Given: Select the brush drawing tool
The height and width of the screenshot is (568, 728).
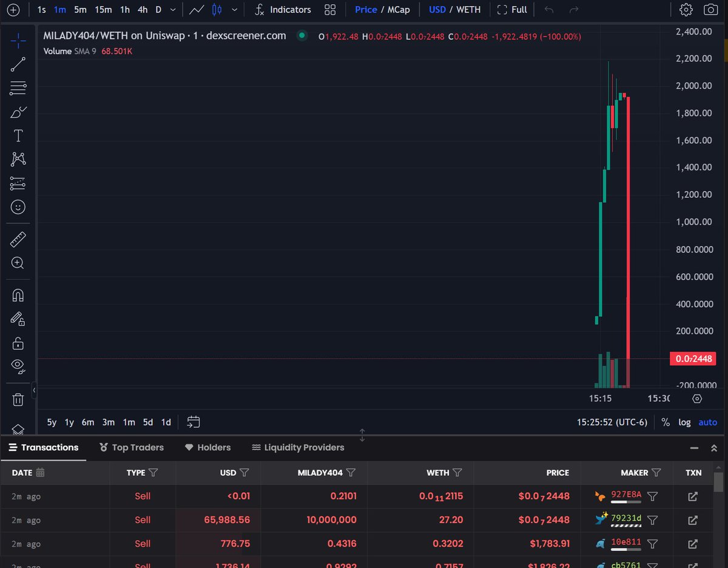Looking at the screenshot, I should [x=18, y=112].
